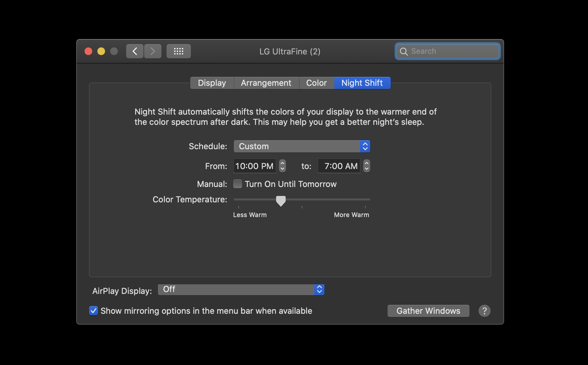Click the From time field 10:00 PM
This screenshot has height=365, width=588.
coord(255,166)
